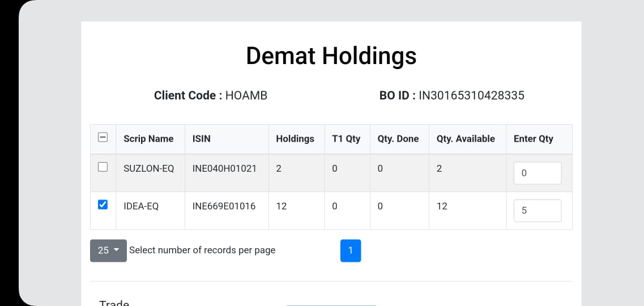Sort by the Holdings column header

point(295,139)
